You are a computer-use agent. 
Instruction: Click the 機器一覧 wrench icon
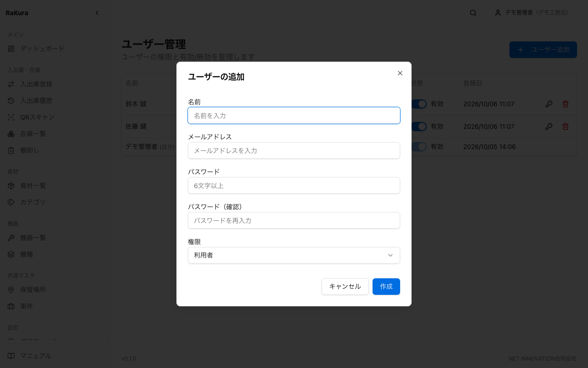pyautogui.click(x=11, y=238)
